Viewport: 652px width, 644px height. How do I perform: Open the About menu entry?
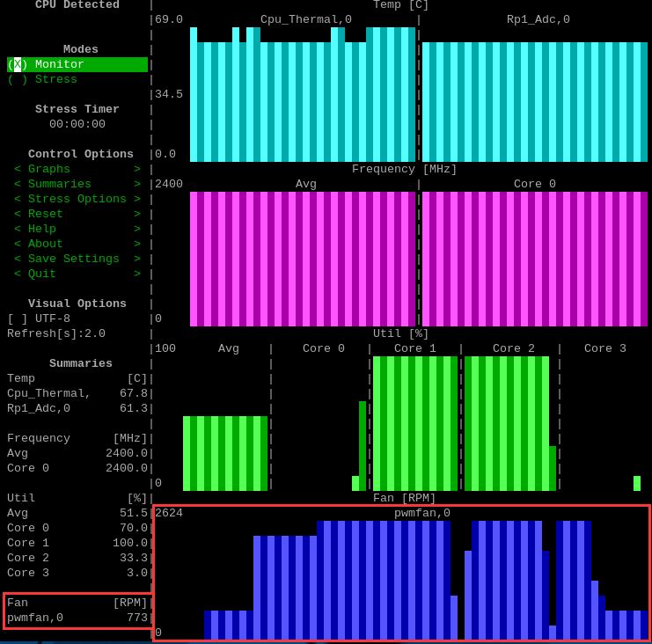pos(77,244)
